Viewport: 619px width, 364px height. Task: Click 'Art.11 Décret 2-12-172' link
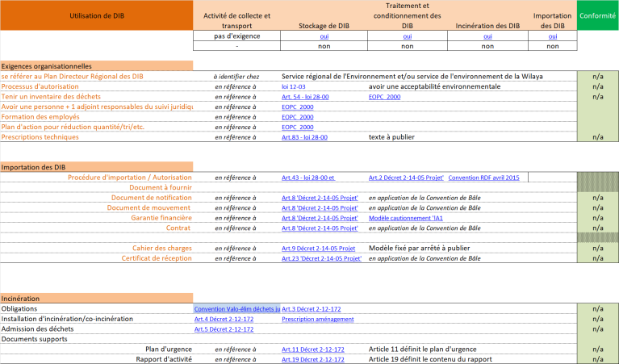[x=312, y=349]
